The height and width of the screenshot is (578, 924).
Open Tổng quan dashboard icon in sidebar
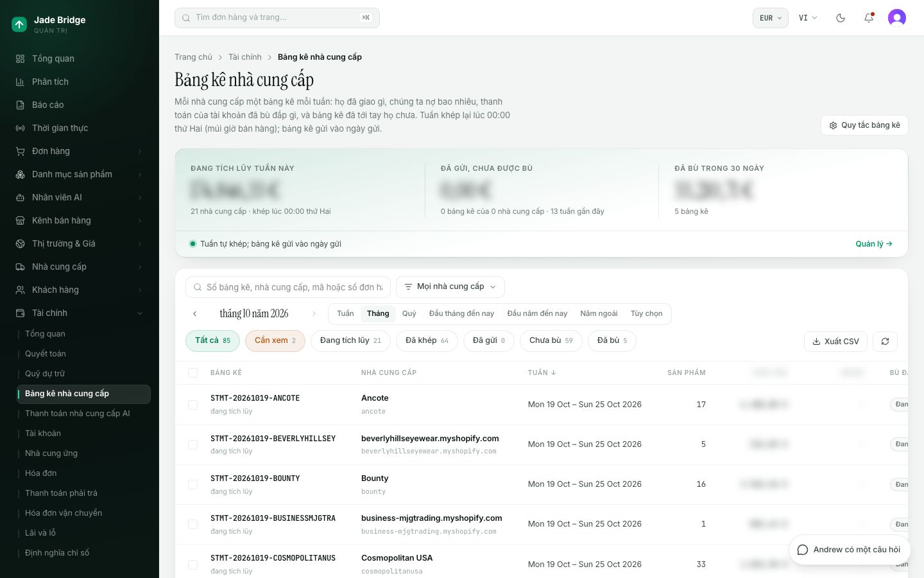click(x=20, y=58)
